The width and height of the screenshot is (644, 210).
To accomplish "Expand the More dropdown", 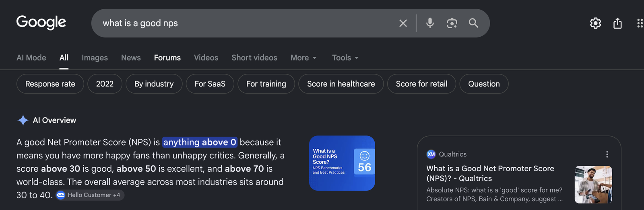I will (303, 58).
